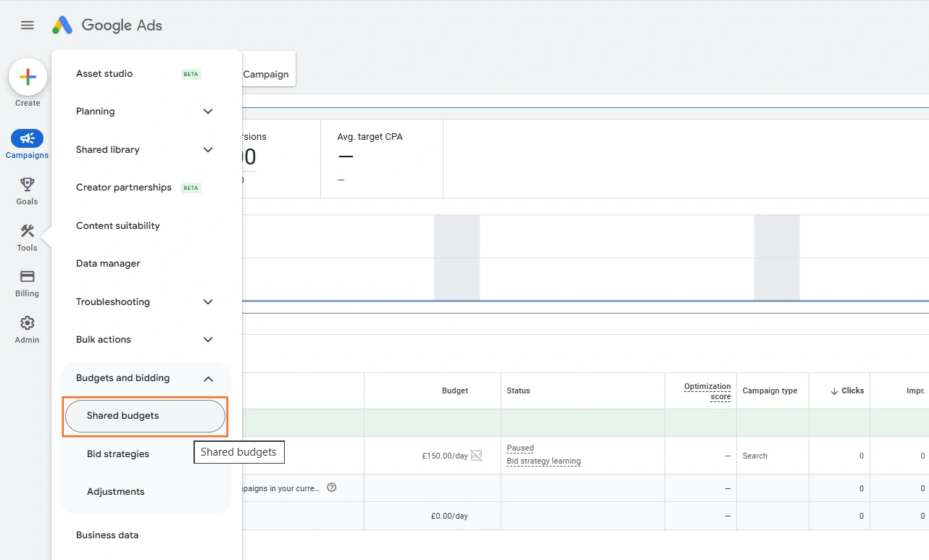929x560 pixels.
Task: Open the Tools wrench section
Action: (28, 238)
